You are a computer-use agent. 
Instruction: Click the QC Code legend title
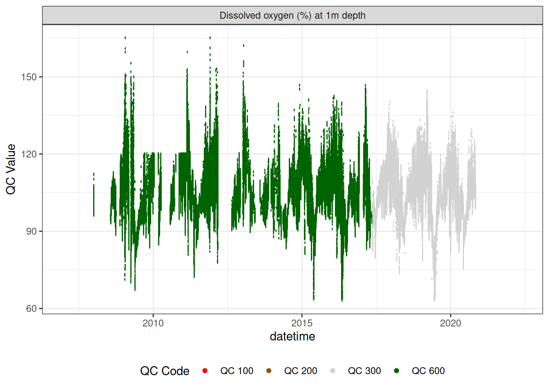[x=165, y=371]
